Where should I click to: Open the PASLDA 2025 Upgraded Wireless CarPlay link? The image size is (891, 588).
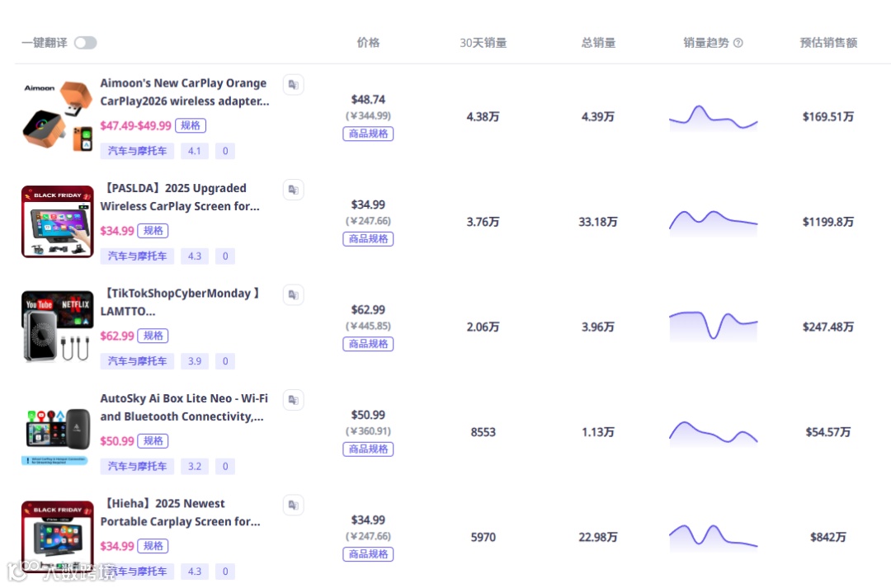pos(180,197)
